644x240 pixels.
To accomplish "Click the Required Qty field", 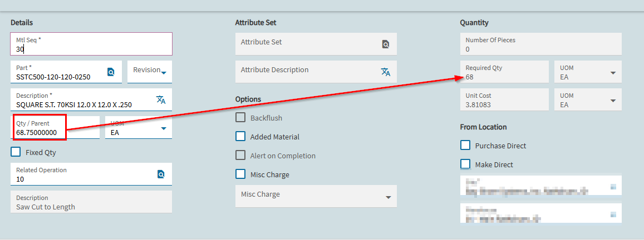I will coord(504,72).
